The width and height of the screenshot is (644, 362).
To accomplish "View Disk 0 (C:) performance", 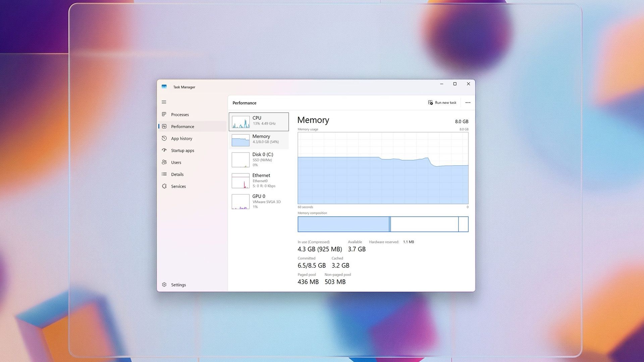I will pyautogui.click(x=259, y=159).
